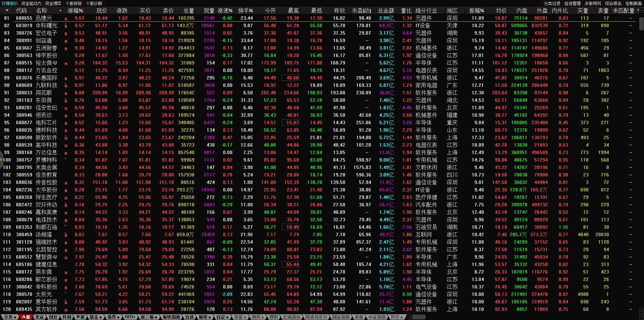Switch to the 资金驱动力 tab
644x320 pixels.
(31, 3)
